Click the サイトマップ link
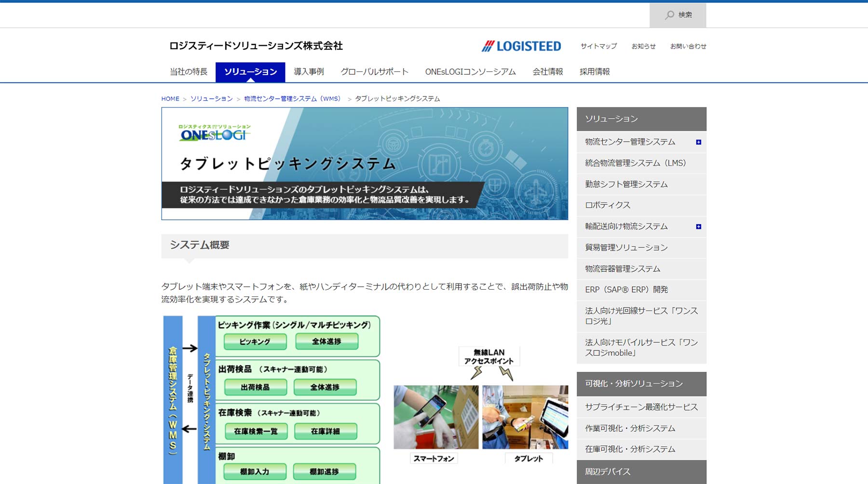The image size is (868, 484). [x=598, y=46]
